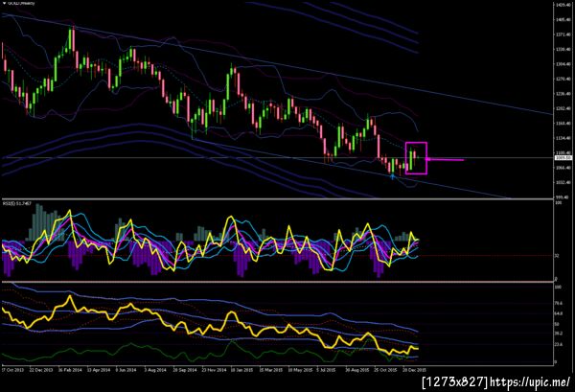Select the RSI indicator label
The height and width of the screenshot is (392, 575).
[17, 203]
